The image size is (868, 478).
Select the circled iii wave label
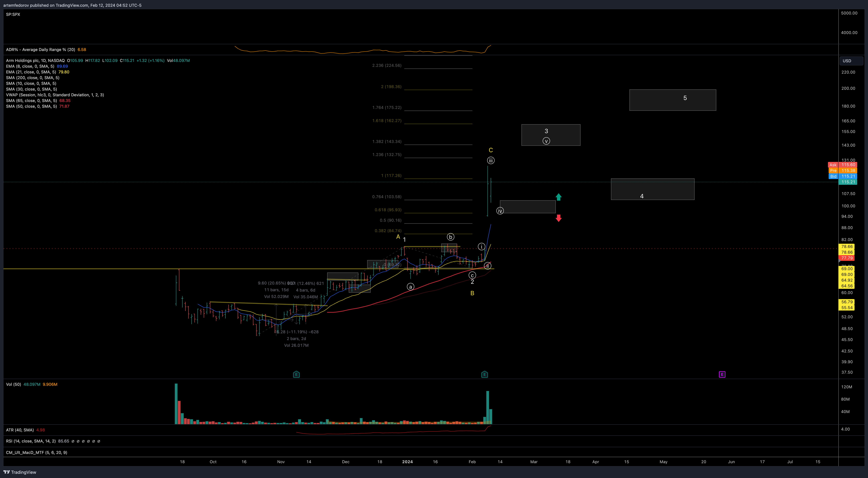(491, 160)
